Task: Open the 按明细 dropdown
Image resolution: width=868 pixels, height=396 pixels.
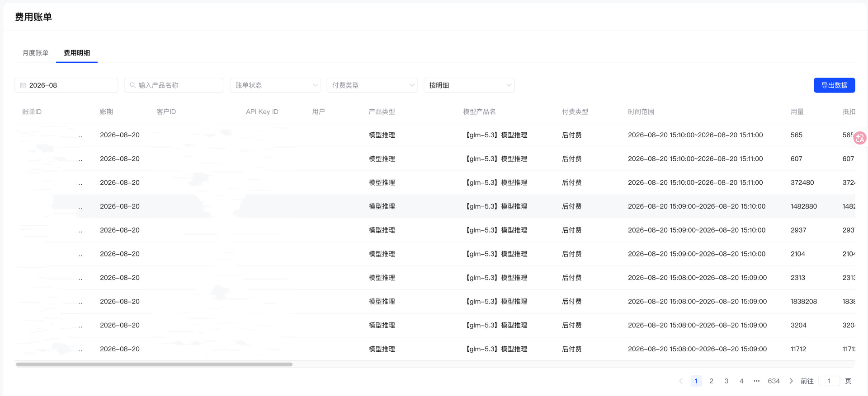Action: coord(469,85)
